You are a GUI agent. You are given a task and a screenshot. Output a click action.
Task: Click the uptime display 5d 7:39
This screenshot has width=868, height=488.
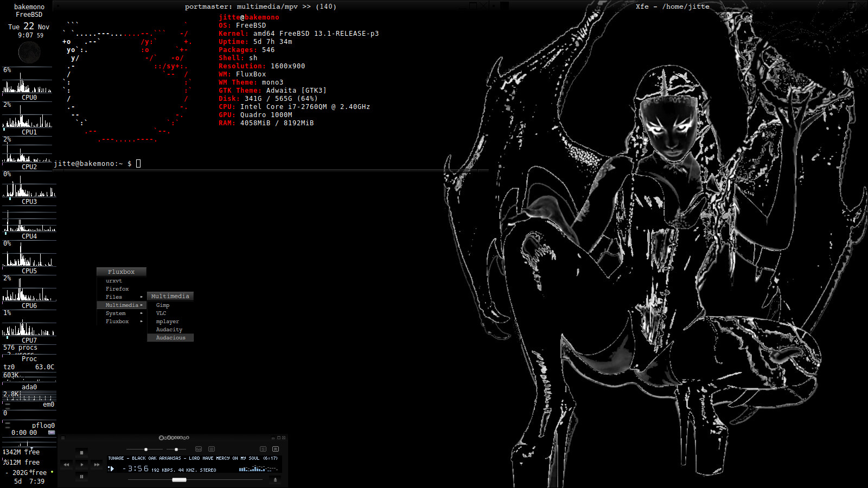coord(29,481)
